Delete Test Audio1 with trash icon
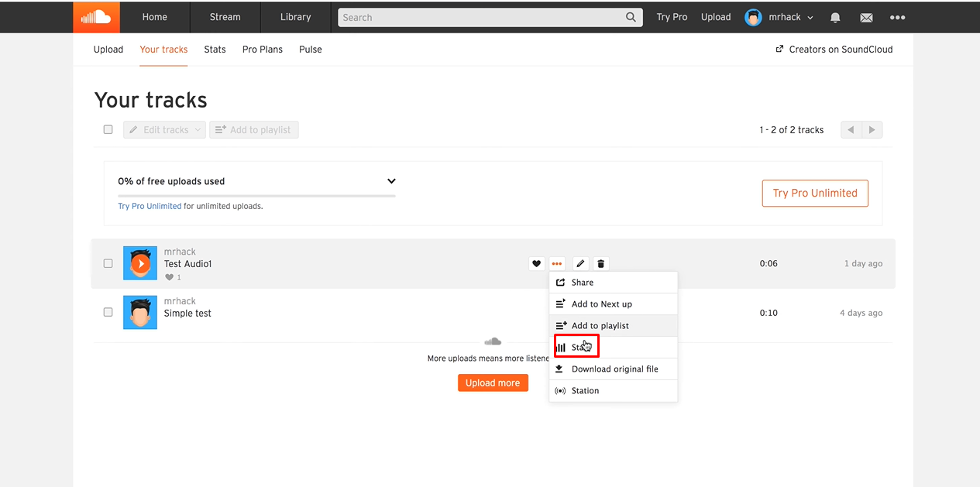The height and width of the screenshot is (487, 980). tap(600, 264)
